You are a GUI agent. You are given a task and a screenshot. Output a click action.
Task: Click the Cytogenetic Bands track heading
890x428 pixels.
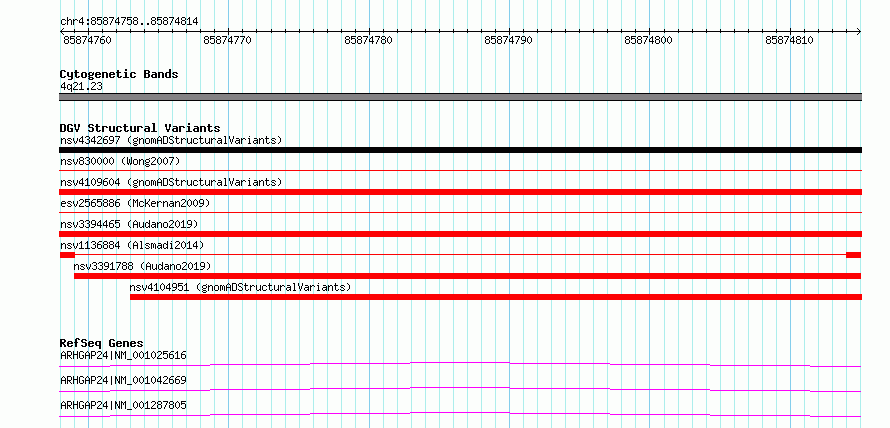[119, 74]
